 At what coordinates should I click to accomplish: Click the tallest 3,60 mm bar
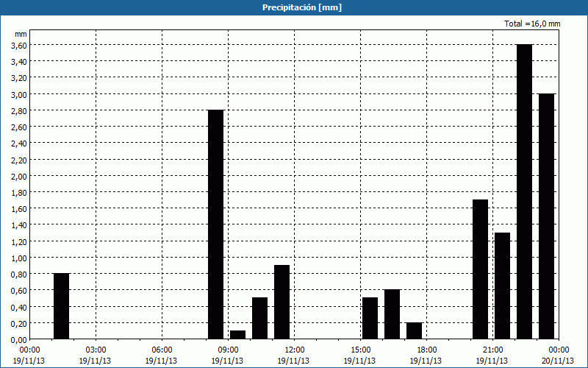[x=525, y=191]
